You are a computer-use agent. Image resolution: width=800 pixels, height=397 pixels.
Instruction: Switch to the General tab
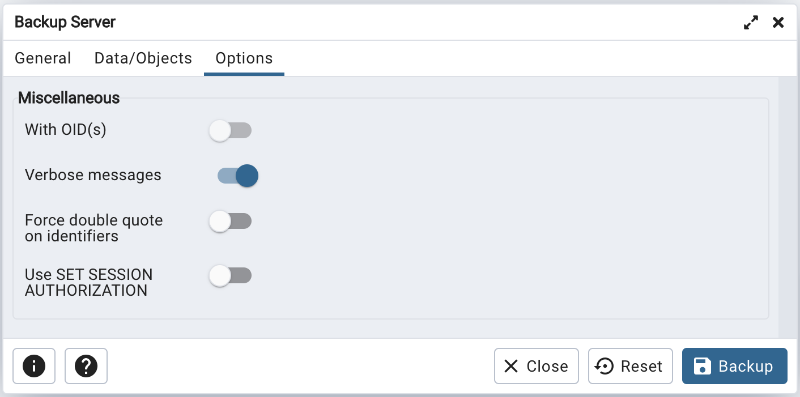pyautogui.click(x=43, y=58)
